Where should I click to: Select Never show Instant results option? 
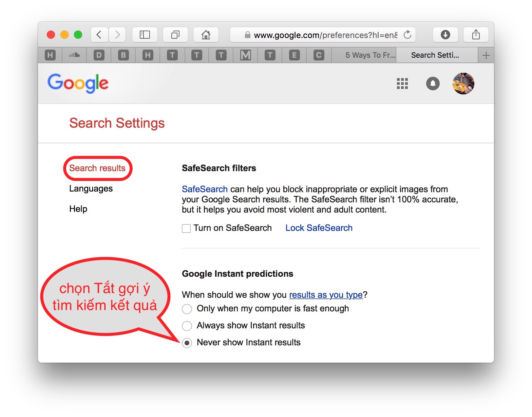[187, 343]
